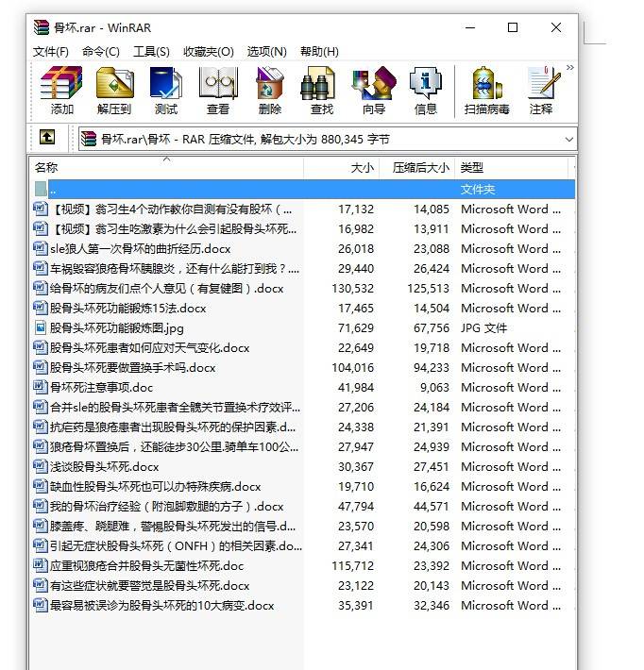This screenshot has width=644, height=670.
Task: Select the 骨坏死注意事项.doc file
Action: pyautogui.click(x=101, y=387)
